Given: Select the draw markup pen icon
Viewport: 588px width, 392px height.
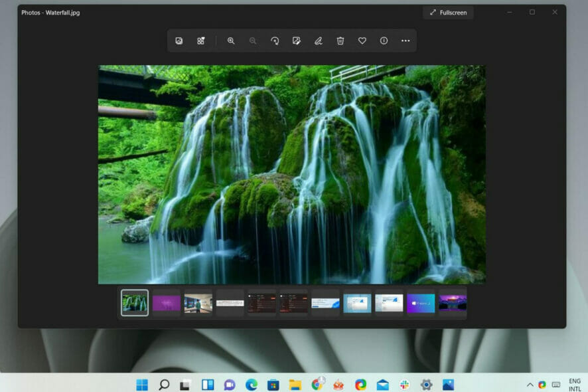Looking at the screenshot, I should coord(319,41).
